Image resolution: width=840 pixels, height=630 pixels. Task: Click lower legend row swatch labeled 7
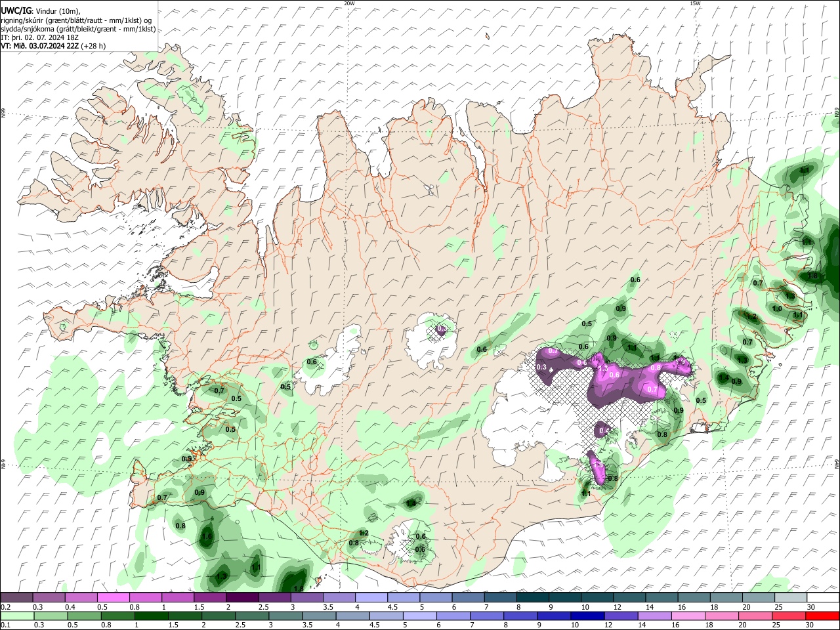487,616
